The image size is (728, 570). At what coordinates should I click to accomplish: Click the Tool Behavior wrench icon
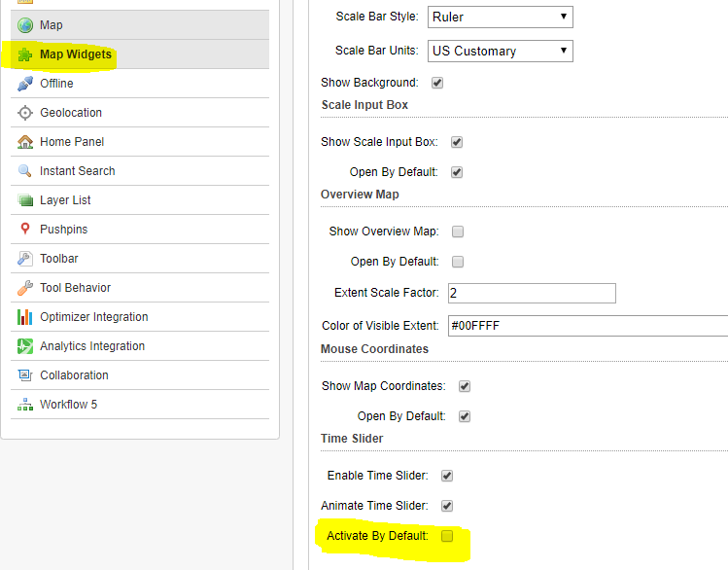pos(25,288)
